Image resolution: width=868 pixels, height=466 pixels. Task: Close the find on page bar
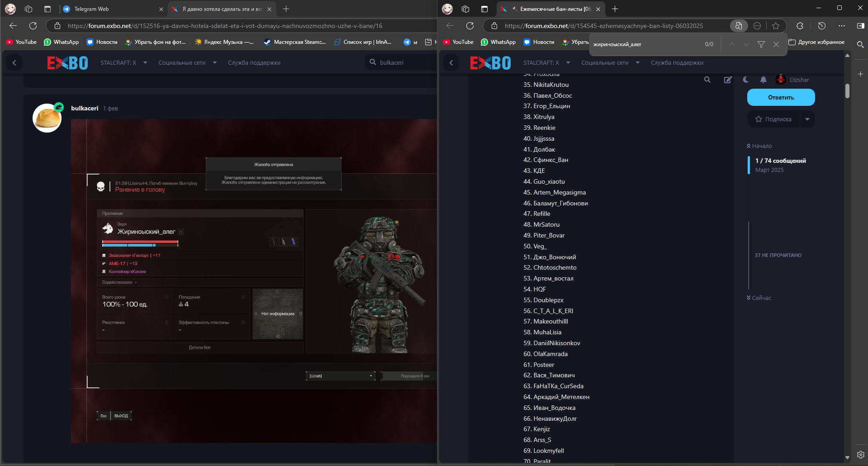point(776,44)
